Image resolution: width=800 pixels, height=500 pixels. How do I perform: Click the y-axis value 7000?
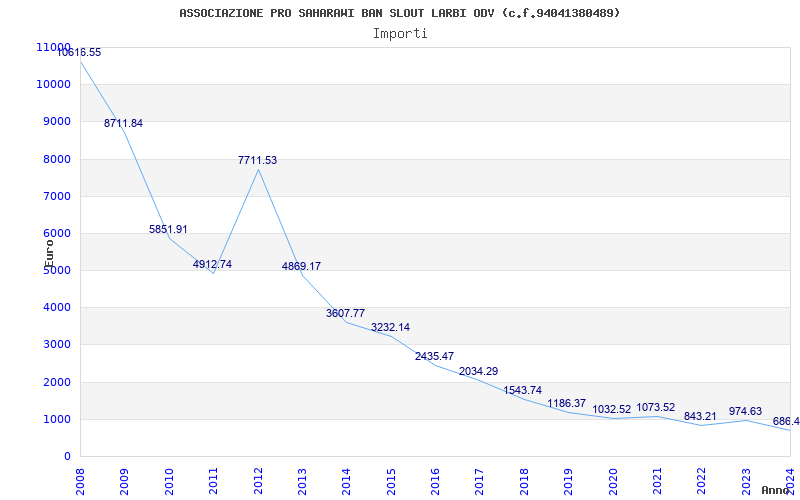click(x=56, y=196)
